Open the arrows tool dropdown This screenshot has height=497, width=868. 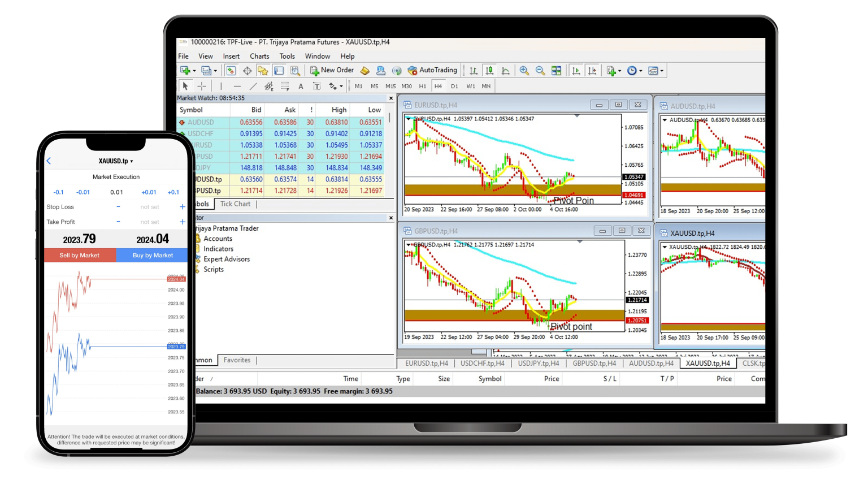point(341,86)
